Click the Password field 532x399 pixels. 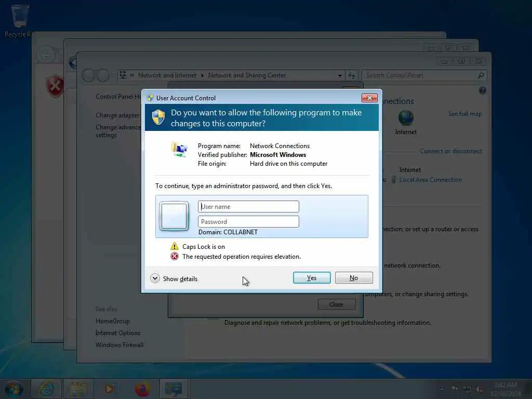[x=248, y=221]
